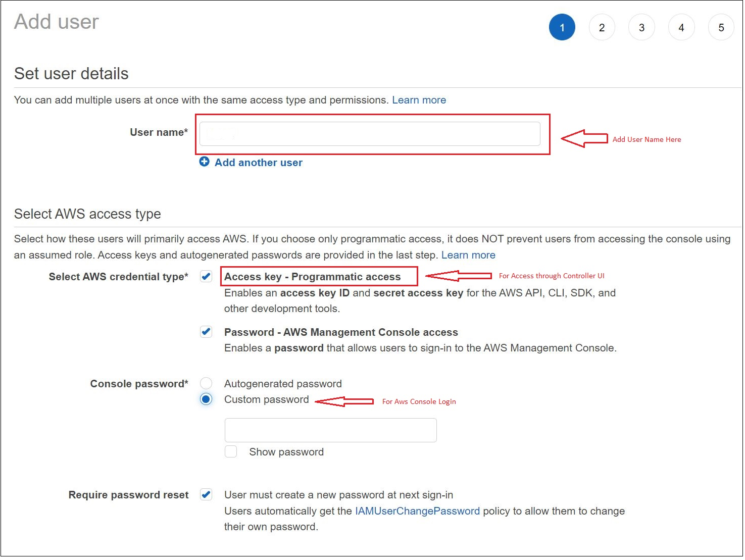Click the custom password text field
The height and width of the screenshot is (560, 745).
(330, 430)
